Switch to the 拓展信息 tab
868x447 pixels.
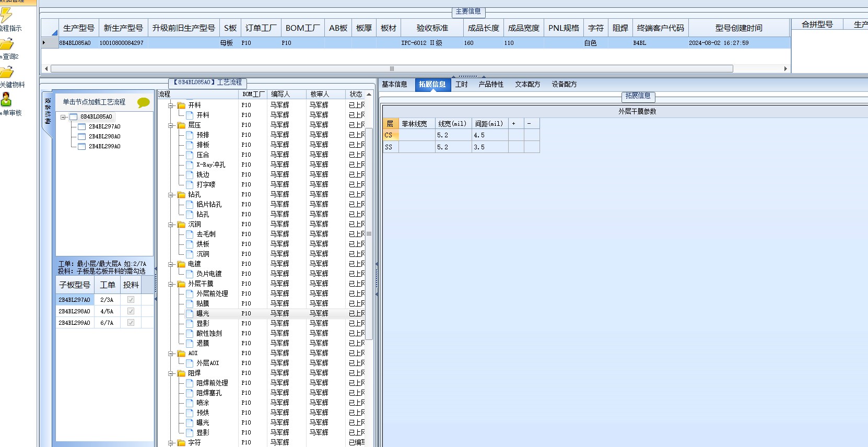[432, 85]
